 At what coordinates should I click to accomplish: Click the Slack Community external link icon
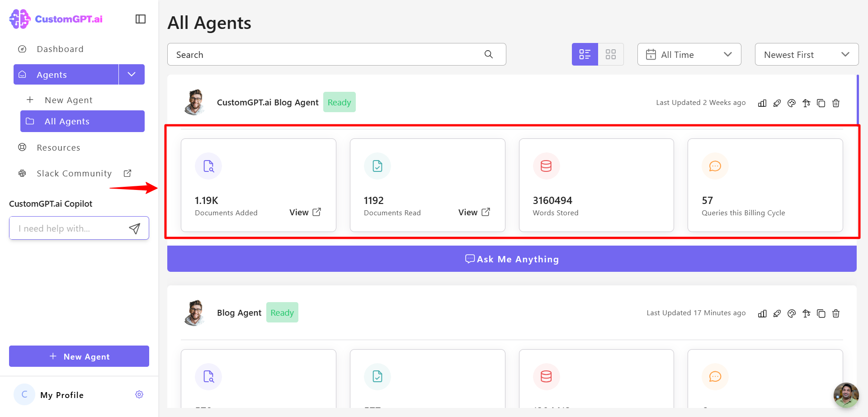pos(127,173)
